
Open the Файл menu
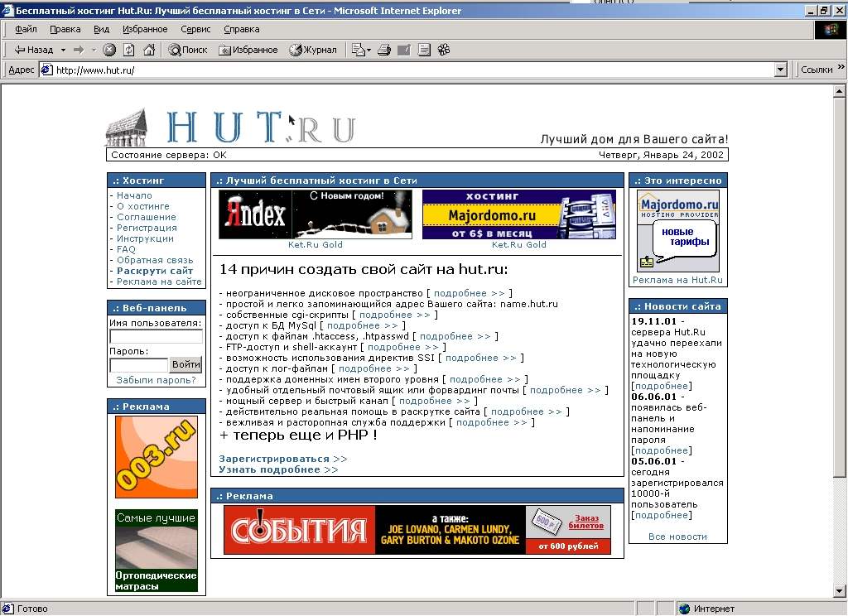[26, 29]
